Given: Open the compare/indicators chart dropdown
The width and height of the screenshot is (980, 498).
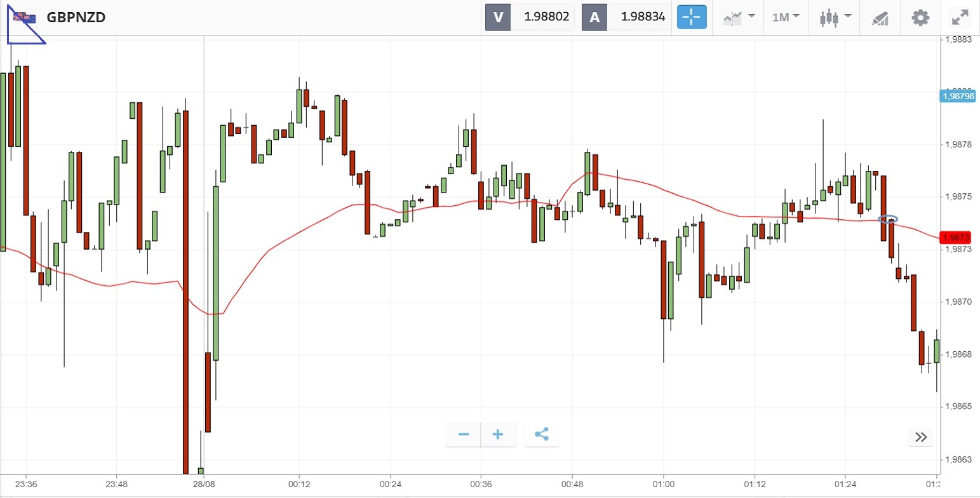Looking at the screenshot, I should point(739,17).
